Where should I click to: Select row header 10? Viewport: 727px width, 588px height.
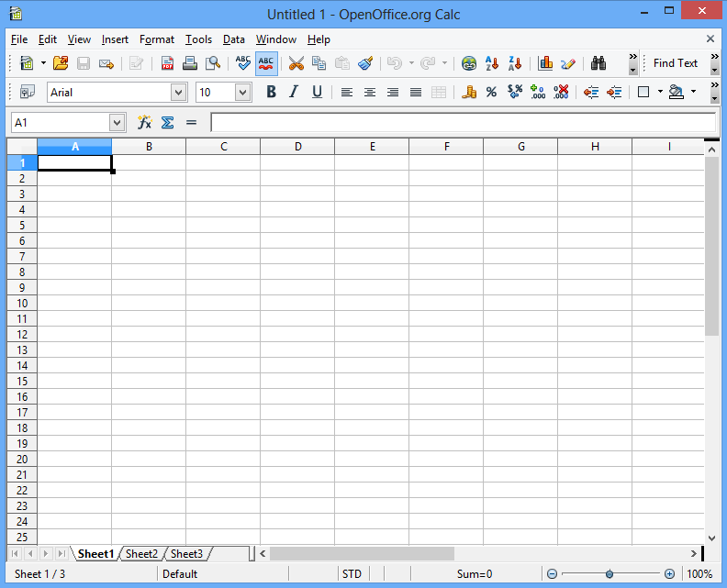22,303
